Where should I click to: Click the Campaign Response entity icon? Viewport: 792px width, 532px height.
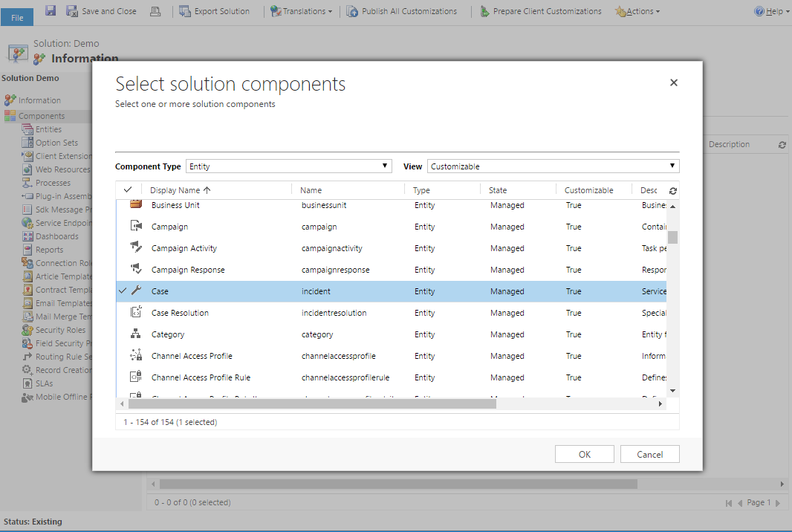pyautogui.click(x=136, y=269)
